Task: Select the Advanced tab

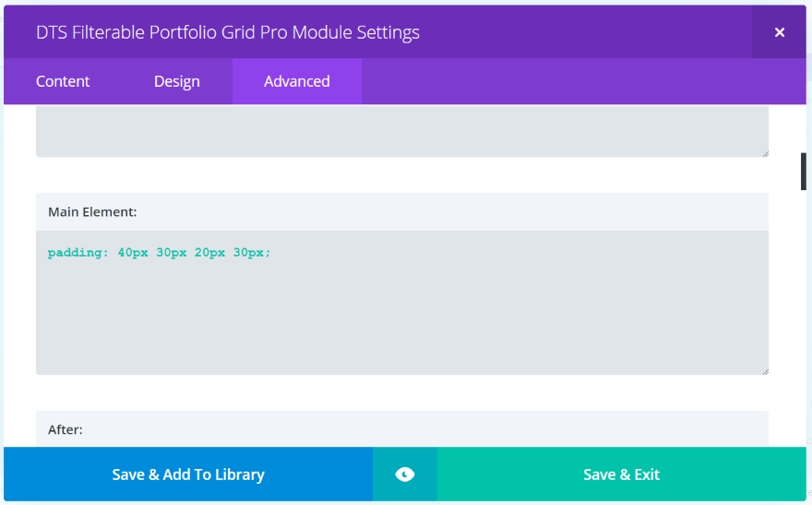Action: pos(296,81)
